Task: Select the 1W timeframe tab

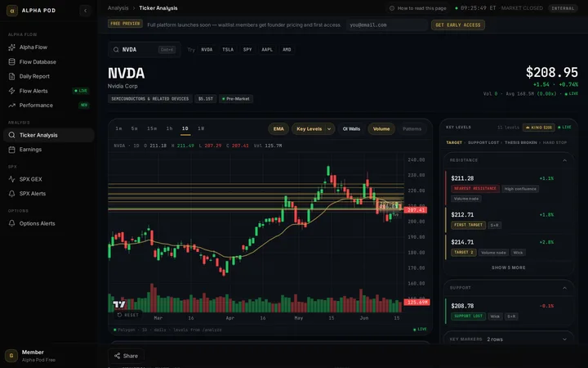Action: click(201, 128)
